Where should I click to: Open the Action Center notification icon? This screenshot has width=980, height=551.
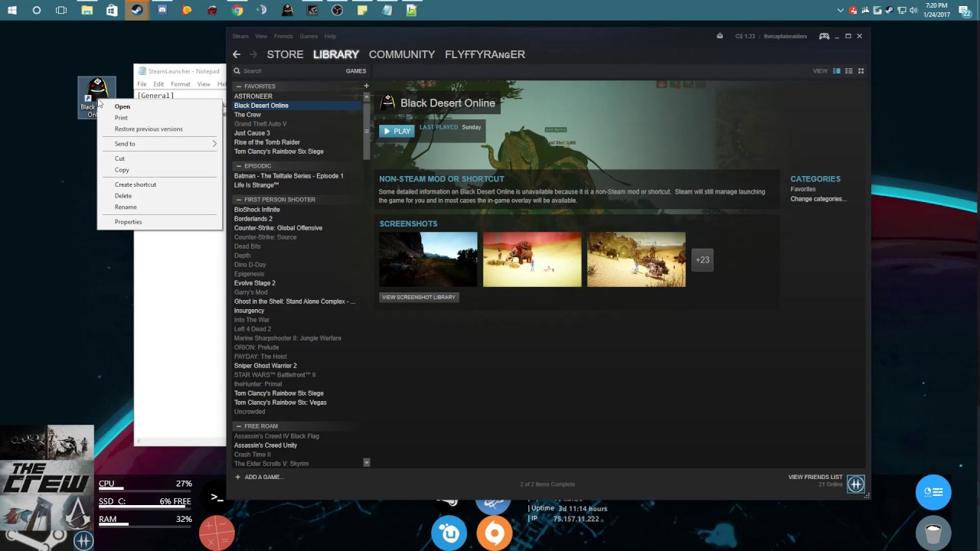click(965, 11)
